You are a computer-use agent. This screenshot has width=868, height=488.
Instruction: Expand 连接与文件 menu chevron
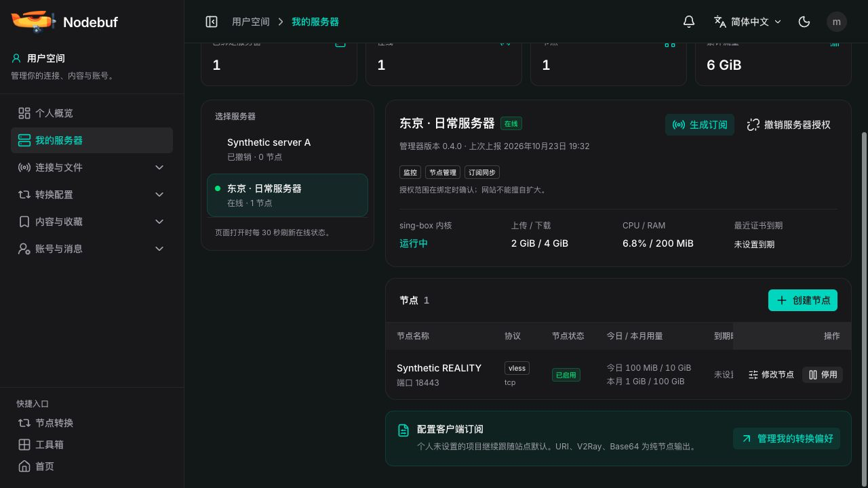159,167
